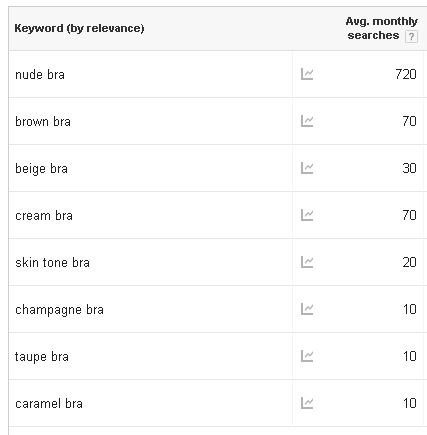Sort by Avg. monthly searches column header
The height and width of the screenshot is (435, 427).
click(381, 28)
